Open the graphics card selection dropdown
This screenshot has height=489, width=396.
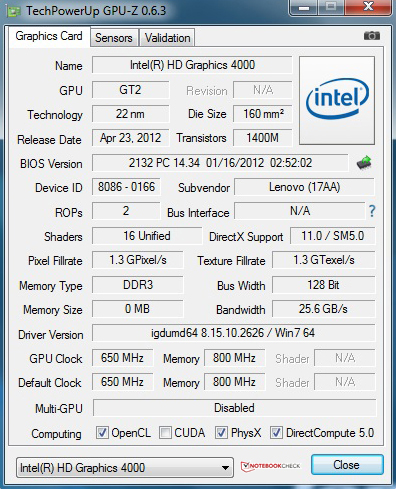(125, 468)
